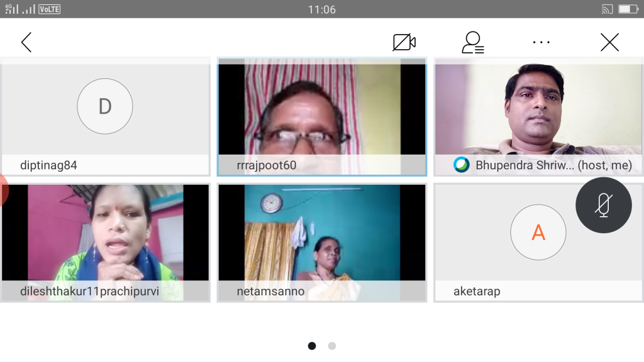
Task: Go to second page indicator dot
Action: point(332,346)
